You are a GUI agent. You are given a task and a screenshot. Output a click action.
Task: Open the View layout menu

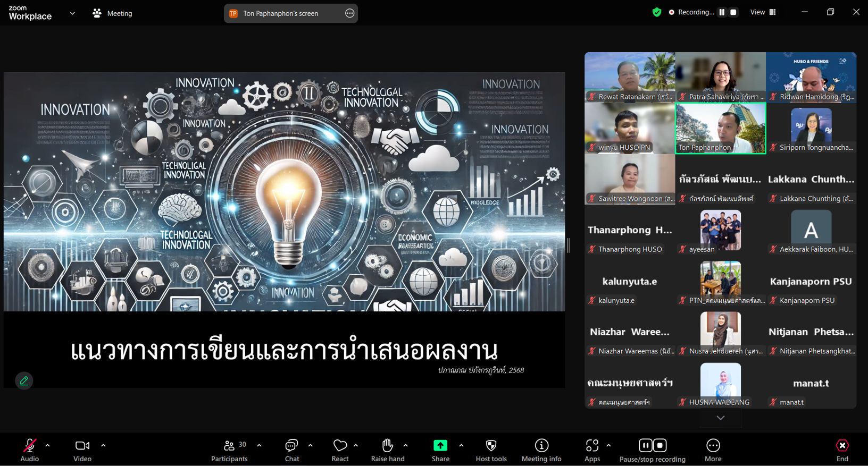(x=763, y=12)
